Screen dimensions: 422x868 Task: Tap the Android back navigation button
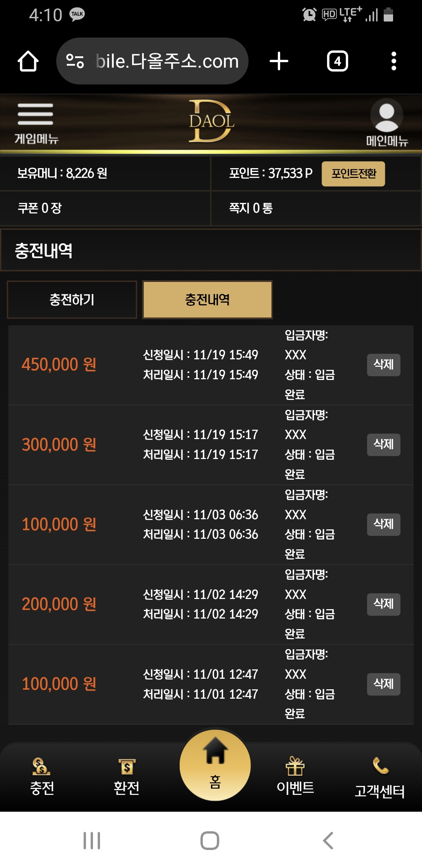pos(328,841)
